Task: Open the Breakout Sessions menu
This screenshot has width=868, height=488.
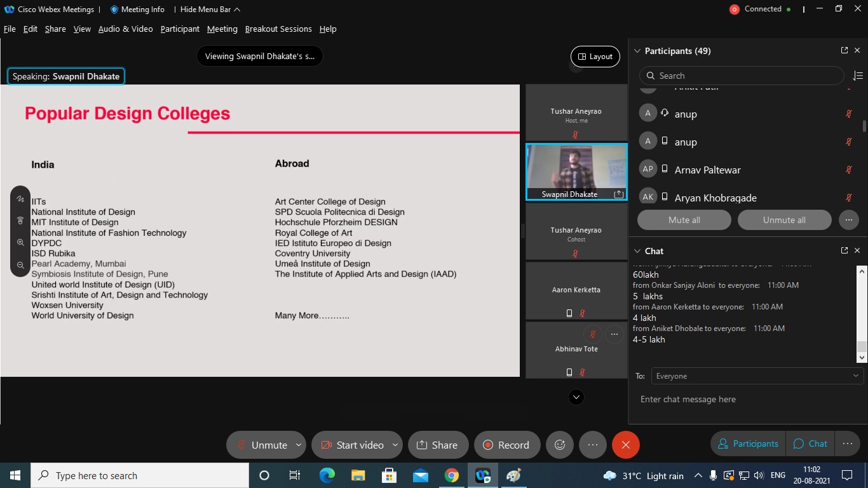Action: [278, 29]
